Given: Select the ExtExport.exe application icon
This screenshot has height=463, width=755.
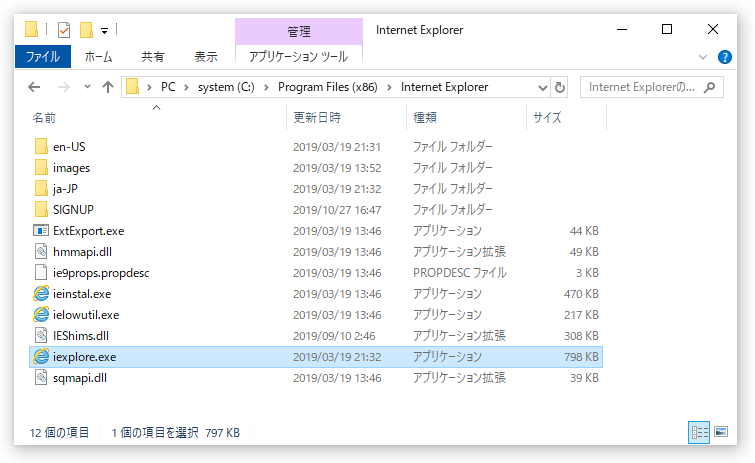Looking at the screenshot, I should [x=41, y=231].
